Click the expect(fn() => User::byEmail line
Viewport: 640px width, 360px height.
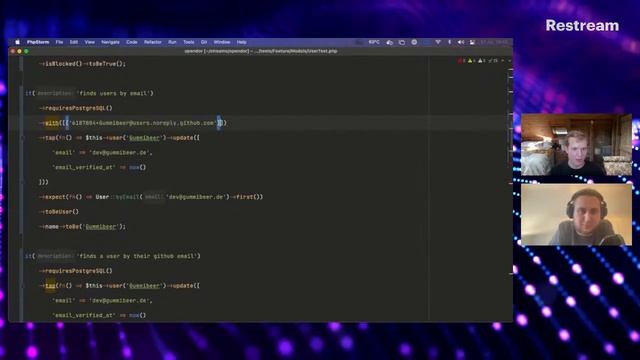point(151,197)
